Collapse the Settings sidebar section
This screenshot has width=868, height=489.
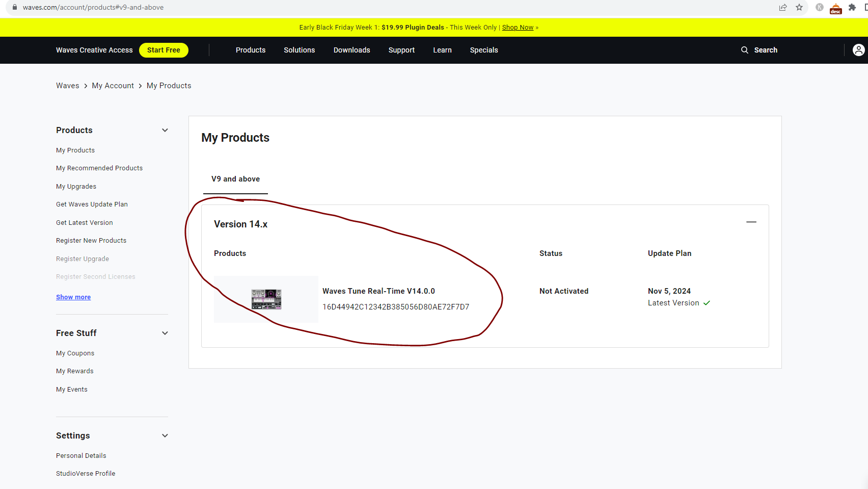click(165, 435)
